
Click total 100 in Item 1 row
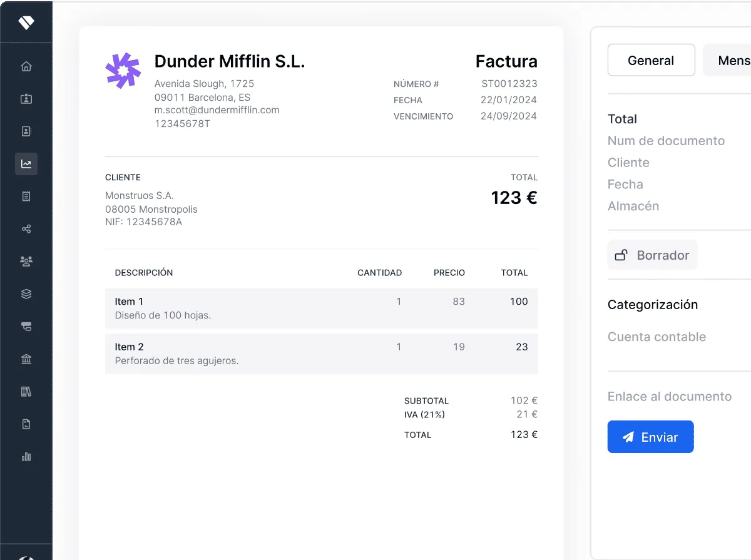(519, 302)
